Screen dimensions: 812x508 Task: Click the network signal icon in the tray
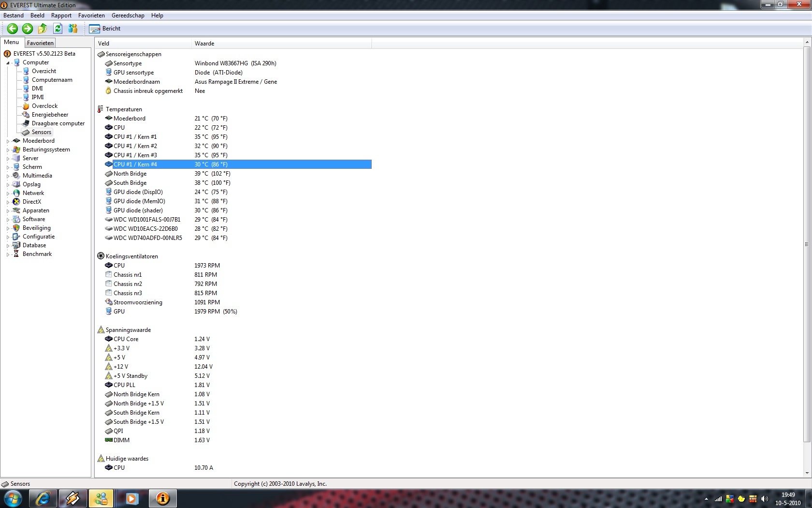pyautogui.click(x=718, y=499)
